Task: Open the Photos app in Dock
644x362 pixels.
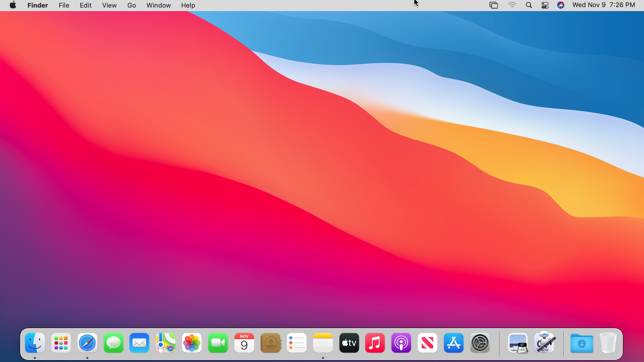Action: [x=192, y=343]
